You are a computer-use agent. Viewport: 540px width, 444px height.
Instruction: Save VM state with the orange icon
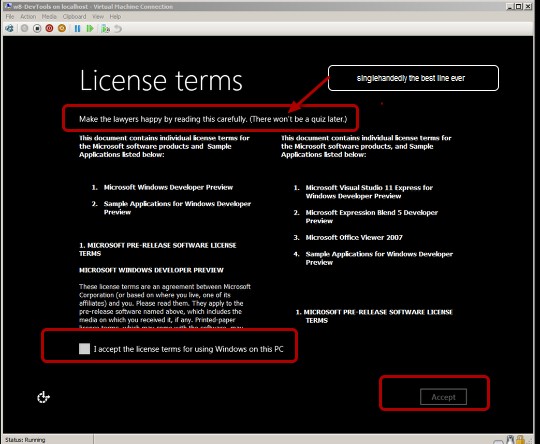62,29
